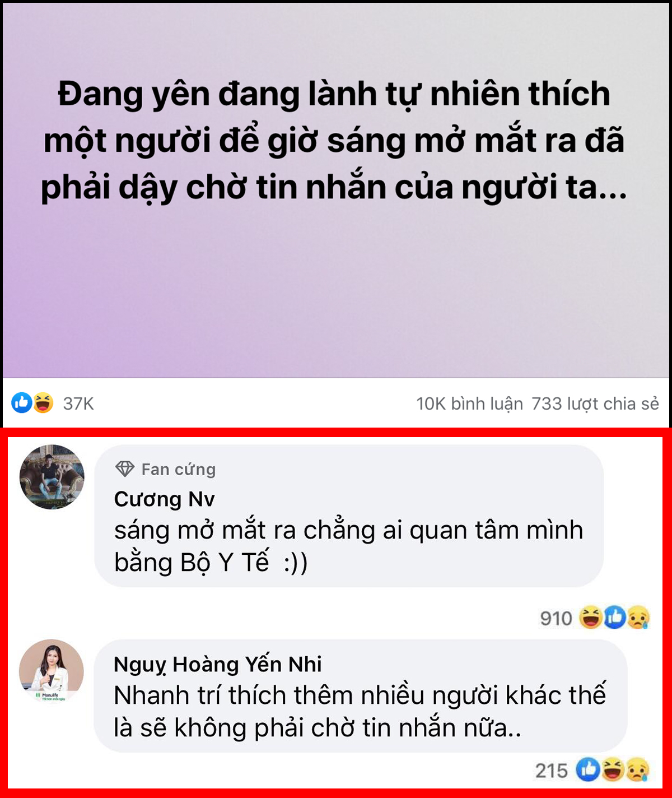Open Cương Nv's profile name link
The height and width of the screenshot is (798, 672).
point(165,499)
